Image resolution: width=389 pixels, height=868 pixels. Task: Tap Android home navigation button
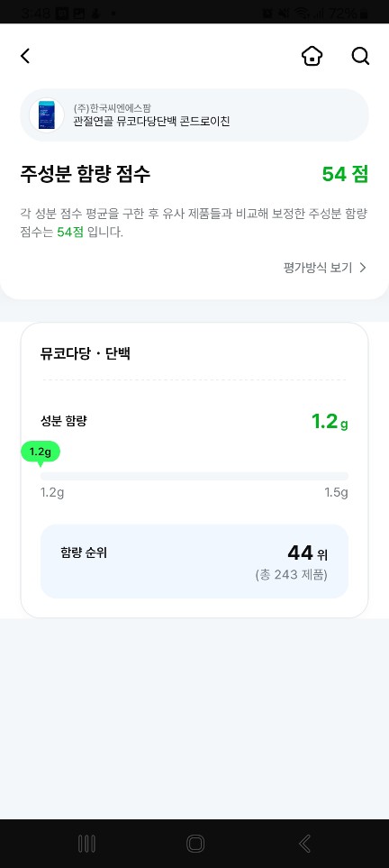[x=195, y=844]
